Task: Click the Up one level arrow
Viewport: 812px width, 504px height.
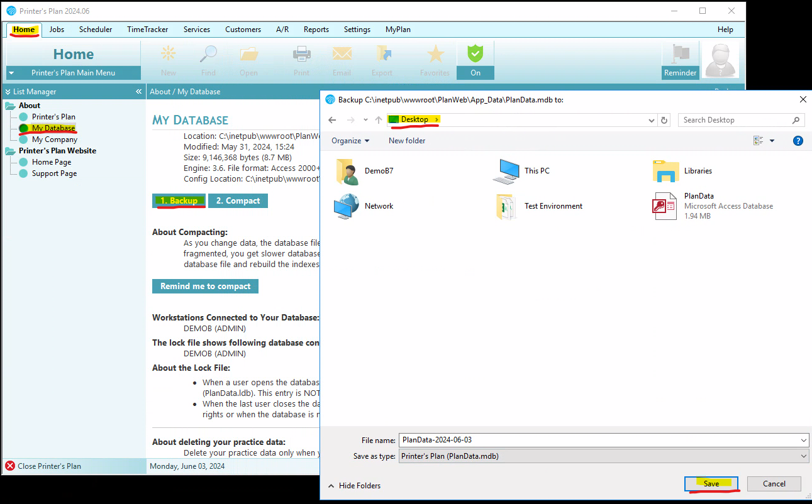Action: [379, 120]
